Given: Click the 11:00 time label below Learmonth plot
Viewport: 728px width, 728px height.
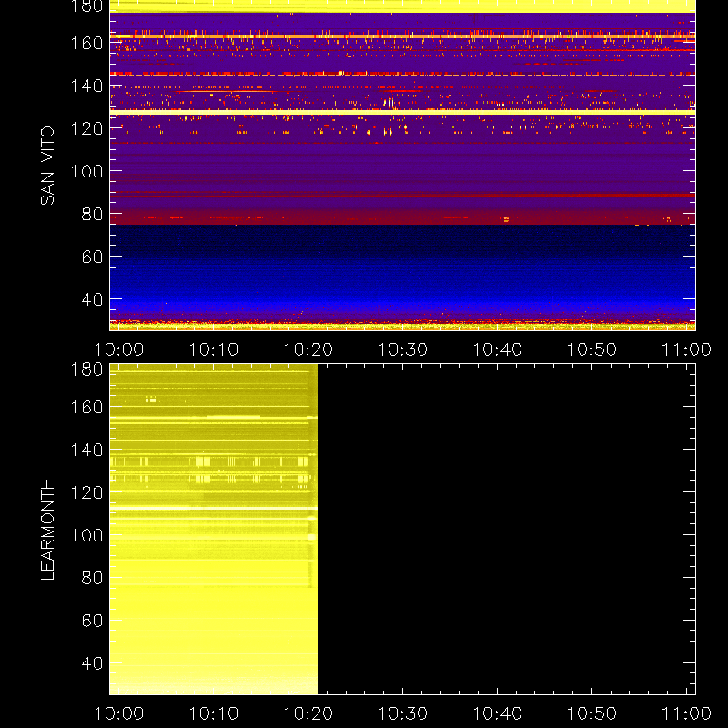Looking at the screenshot, I should pos(686,713).
